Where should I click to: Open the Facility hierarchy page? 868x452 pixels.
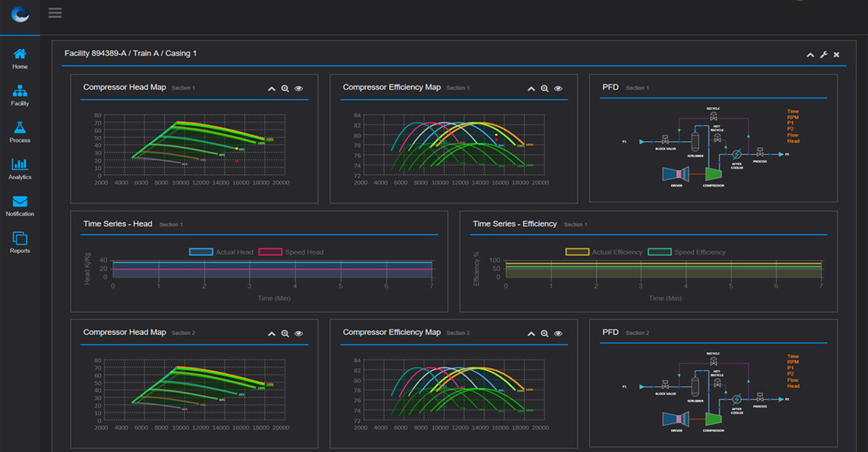tap(20, 95)
